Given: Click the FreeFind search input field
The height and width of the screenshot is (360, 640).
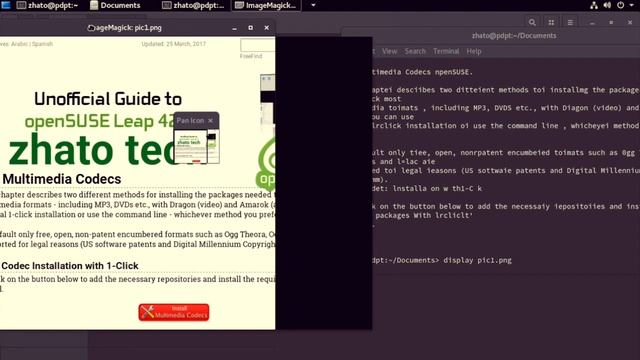Looking at the screenshot, I should (258, 45).
